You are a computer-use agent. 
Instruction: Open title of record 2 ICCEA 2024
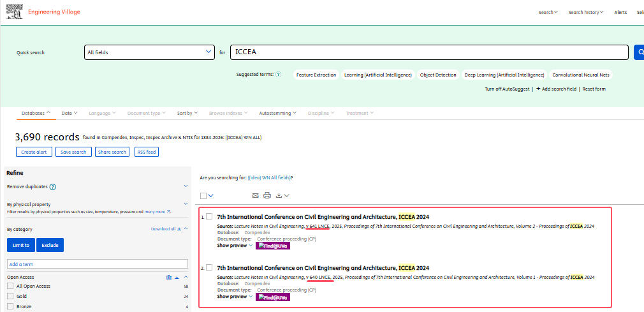323,268
